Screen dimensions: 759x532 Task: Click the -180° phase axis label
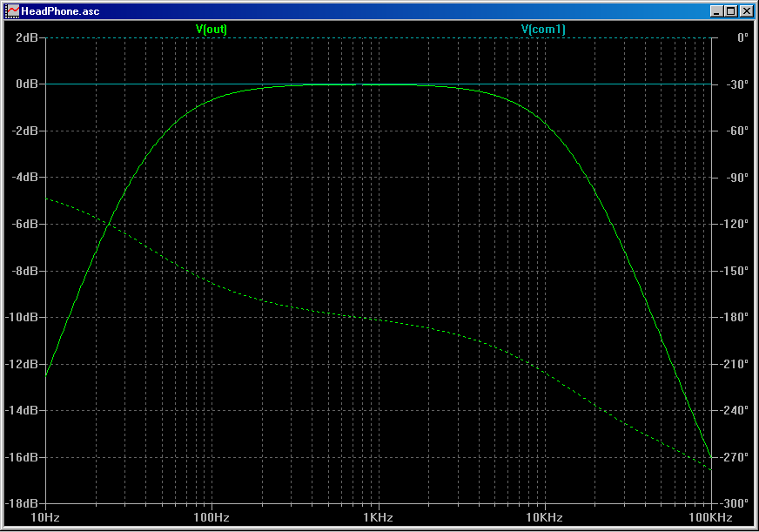coord(735,317)
